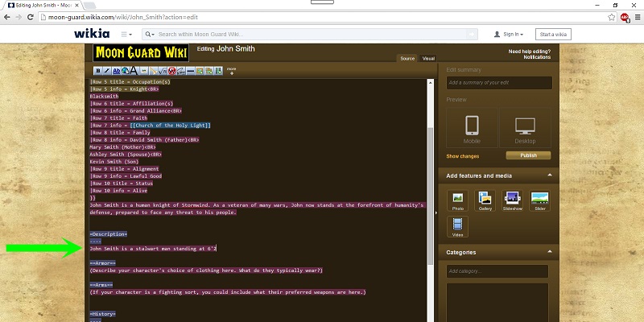The height and width of the screenshot is (322, 644).
Task: Insert math formula with square root icon
Action: 163,71
